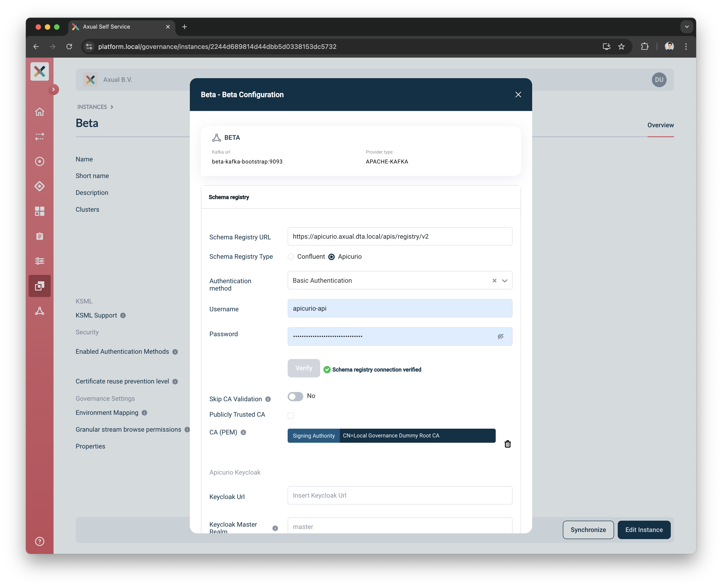
Task: Click the Signing Authority certificate label
Action: [x=313, y=436]
